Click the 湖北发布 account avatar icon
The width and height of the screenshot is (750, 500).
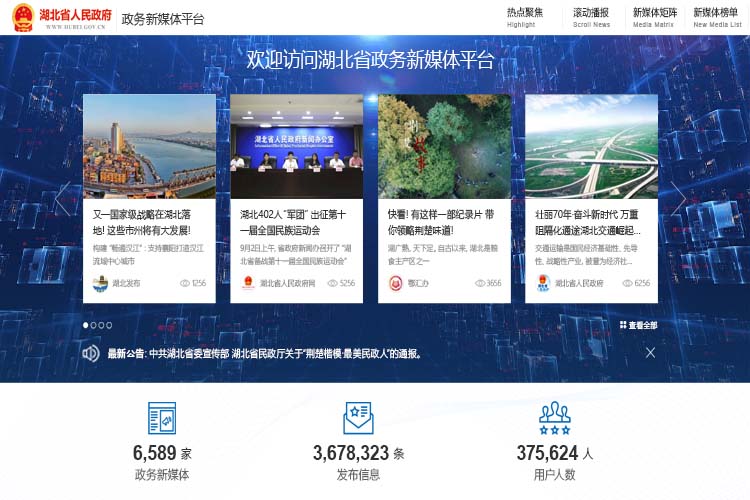pos(99,283)
